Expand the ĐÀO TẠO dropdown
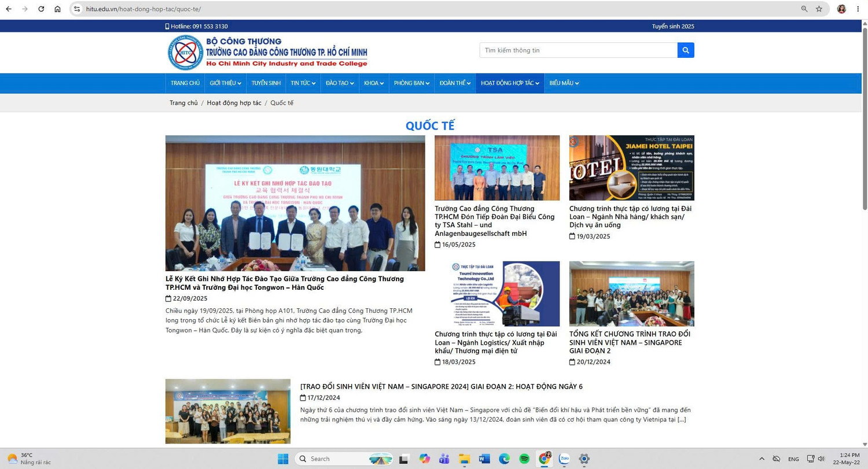The image size is (868, 469). tap(340, 83)
